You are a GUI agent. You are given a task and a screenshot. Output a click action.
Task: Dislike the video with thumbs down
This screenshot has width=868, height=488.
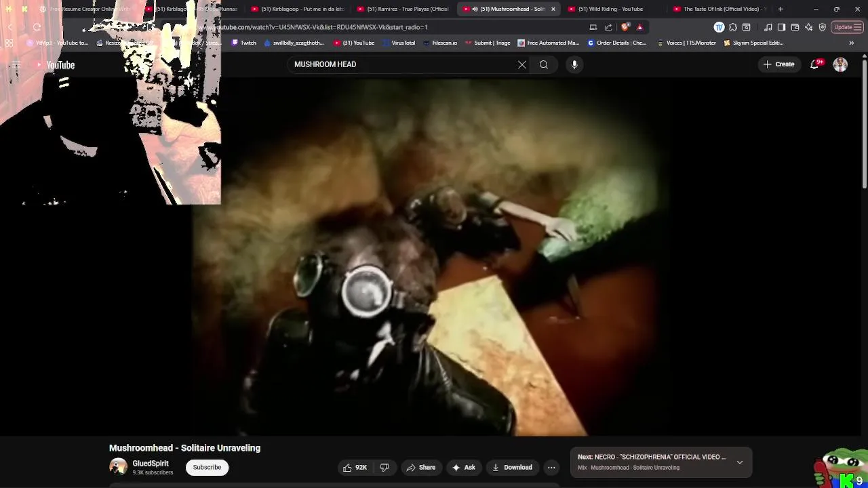click(384, 467)
